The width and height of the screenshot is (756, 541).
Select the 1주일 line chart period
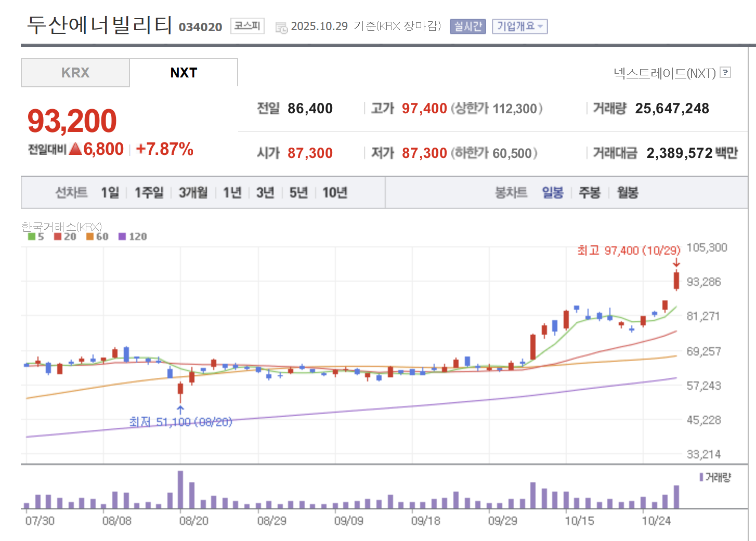click(x=149, y=193)
